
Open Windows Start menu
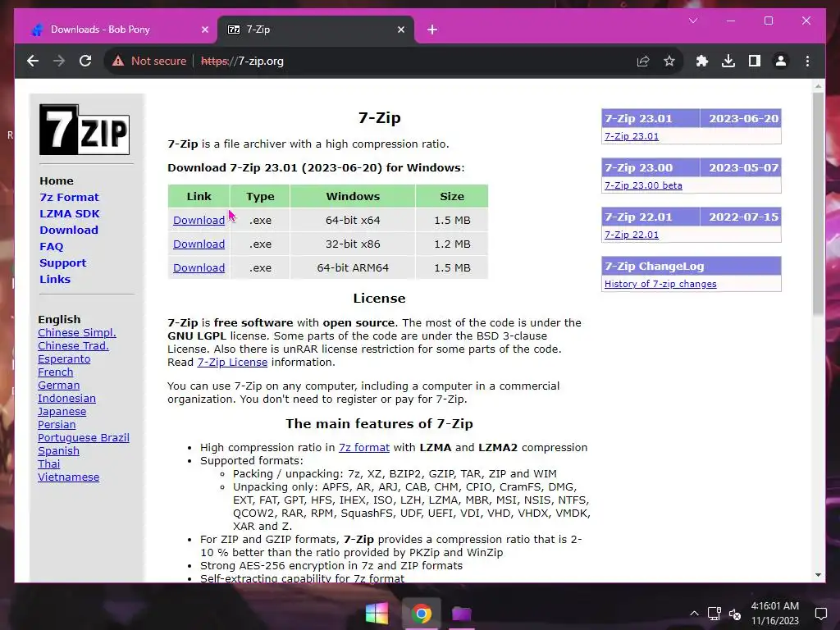tap(377, 614)
